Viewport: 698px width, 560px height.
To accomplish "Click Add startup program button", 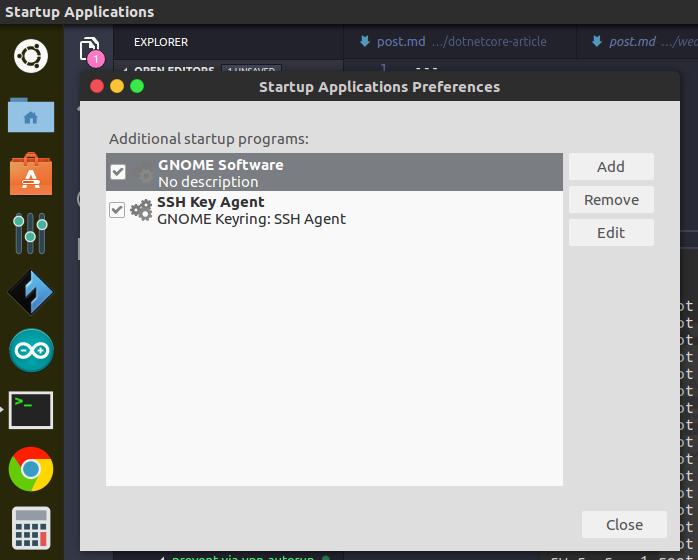I will point(611,166).
